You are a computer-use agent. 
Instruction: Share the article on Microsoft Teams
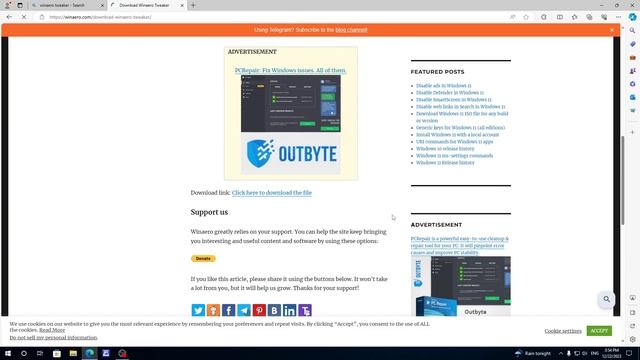click(305, 310)
